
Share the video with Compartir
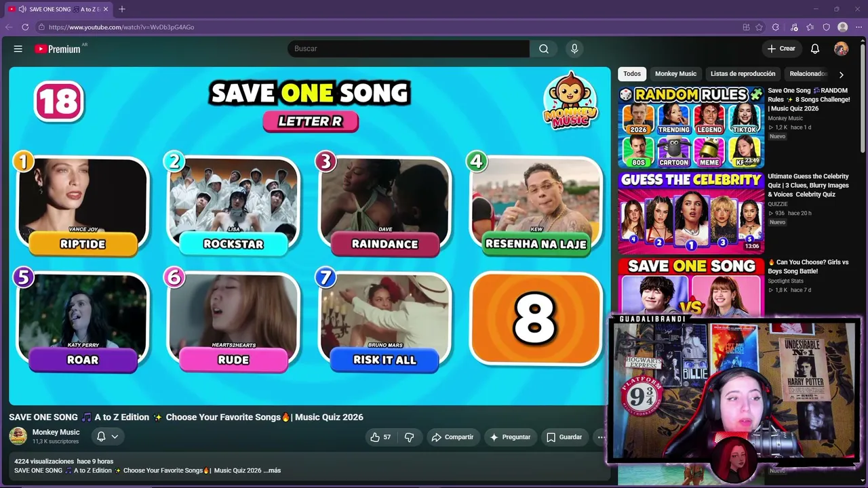click(452, 437)
